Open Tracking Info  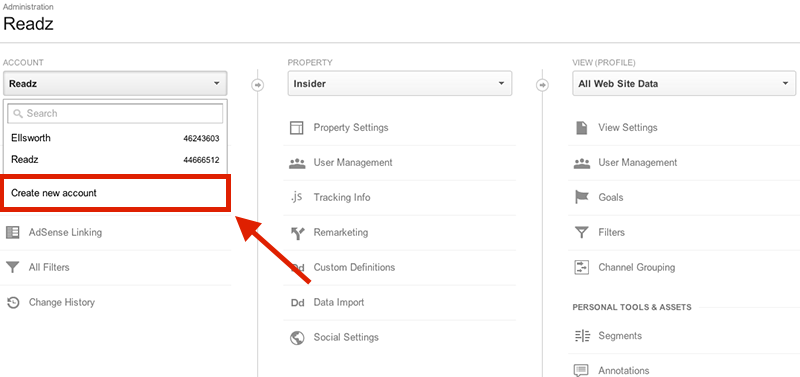(x=342, y=197)
